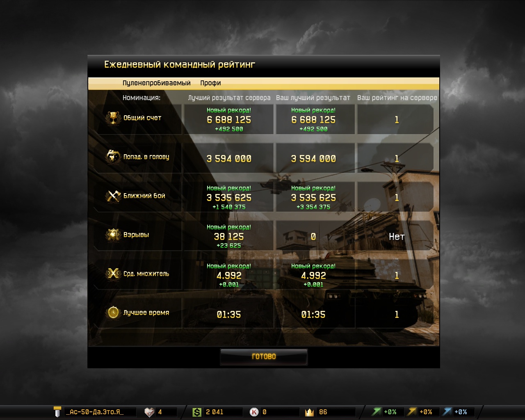
Task: Click the Срд. множитель nomination label
Action: (146, 274)
